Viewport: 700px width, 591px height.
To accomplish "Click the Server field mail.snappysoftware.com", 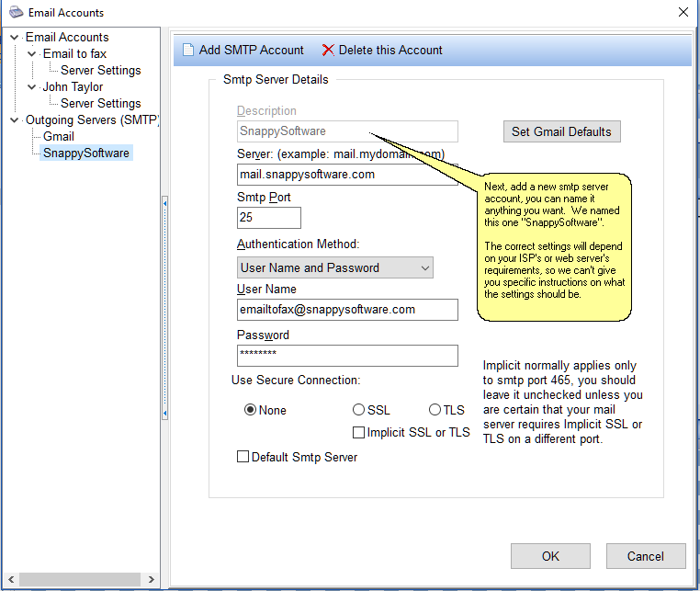I will click(x=347, y=175).
